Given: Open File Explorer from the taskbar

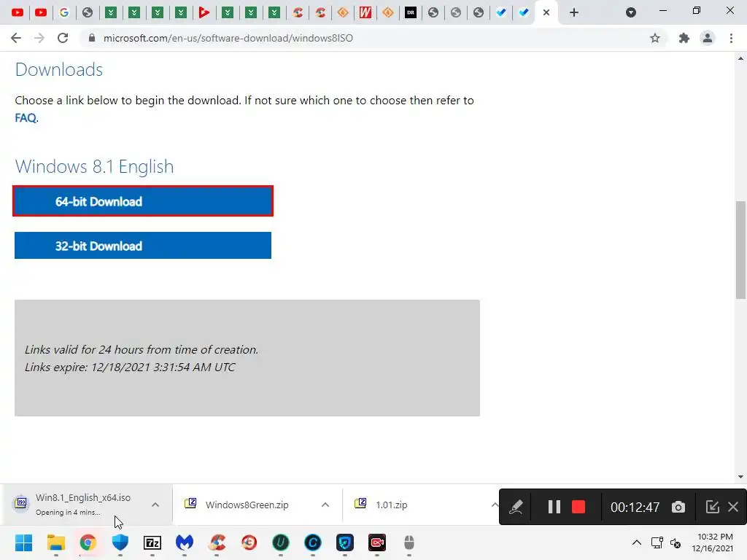Looking at the screenshot, I should point(55,542).
